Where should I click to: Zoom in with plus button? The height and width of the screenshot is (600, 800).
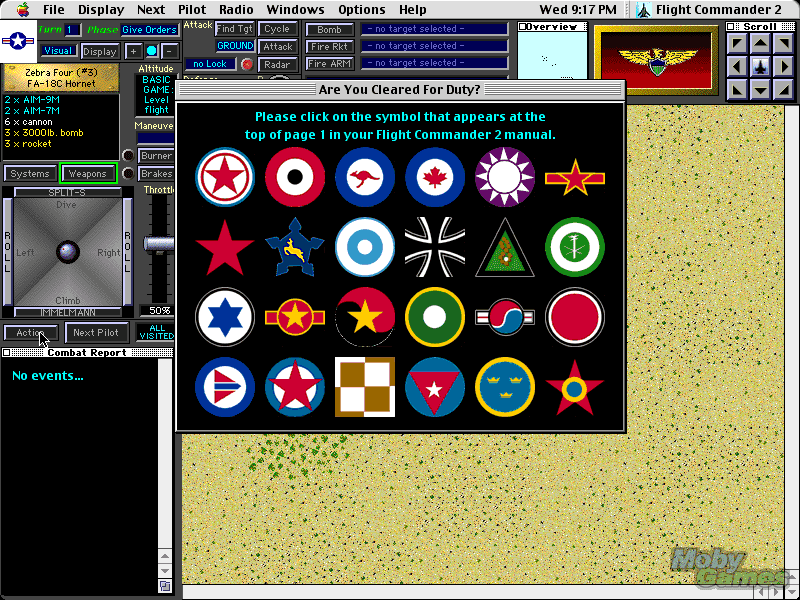pos(133,51)
